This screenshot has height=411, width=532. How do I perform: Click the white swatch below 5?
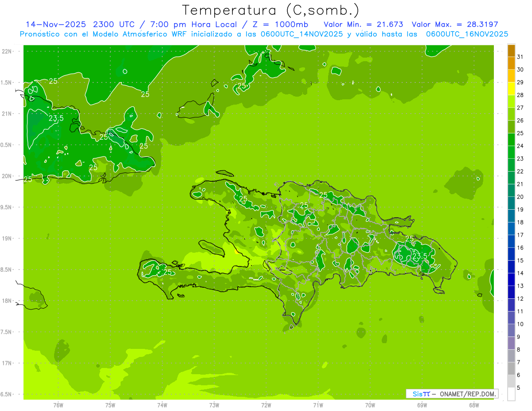click(511, 394)
